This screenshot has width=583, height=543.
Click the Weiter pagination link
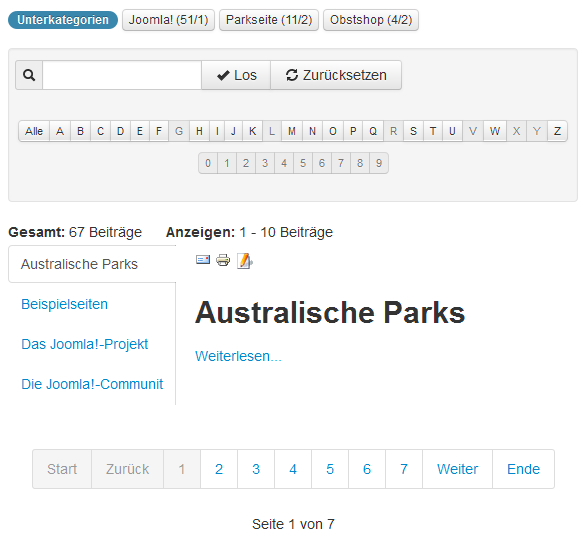tap(457, 469)
